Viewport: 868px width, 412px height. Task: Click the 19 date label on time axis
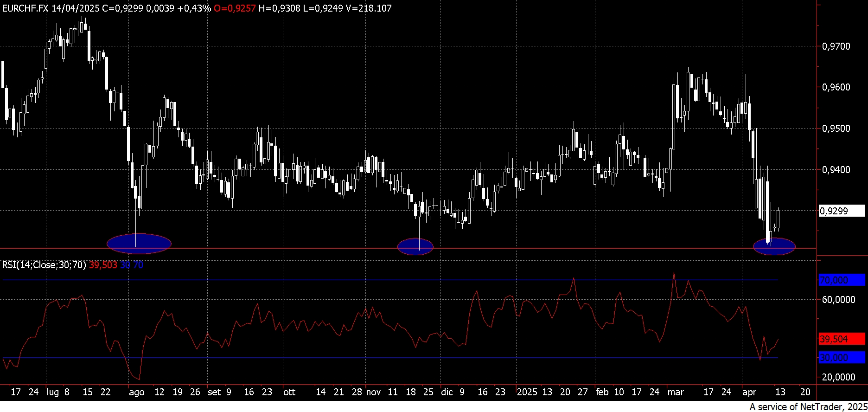point(178,392)
